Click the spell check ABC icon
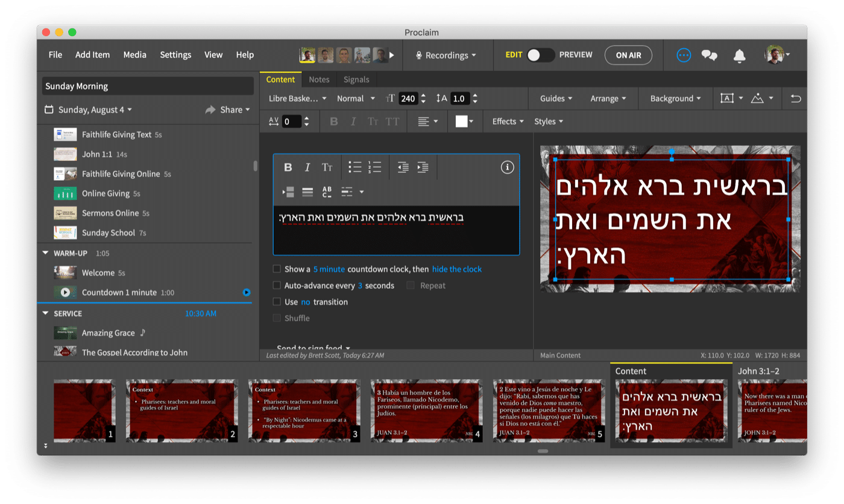Screen dimensions: 844x504 (327, 192)
